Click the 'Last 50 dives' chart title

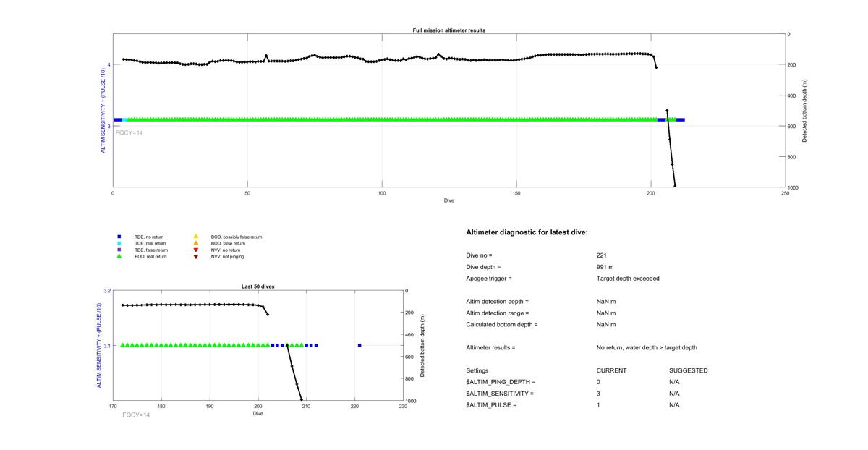(x=258, y=286)
